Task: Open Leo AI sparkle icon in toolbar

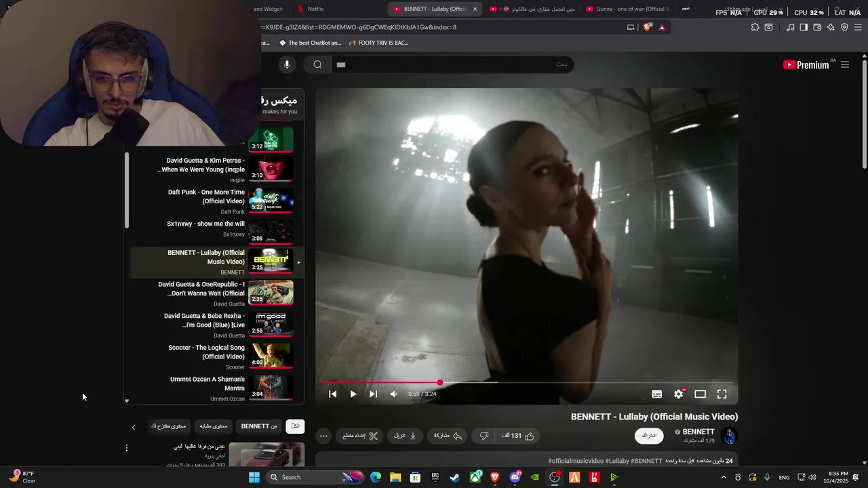Action: tap(831, 27)
